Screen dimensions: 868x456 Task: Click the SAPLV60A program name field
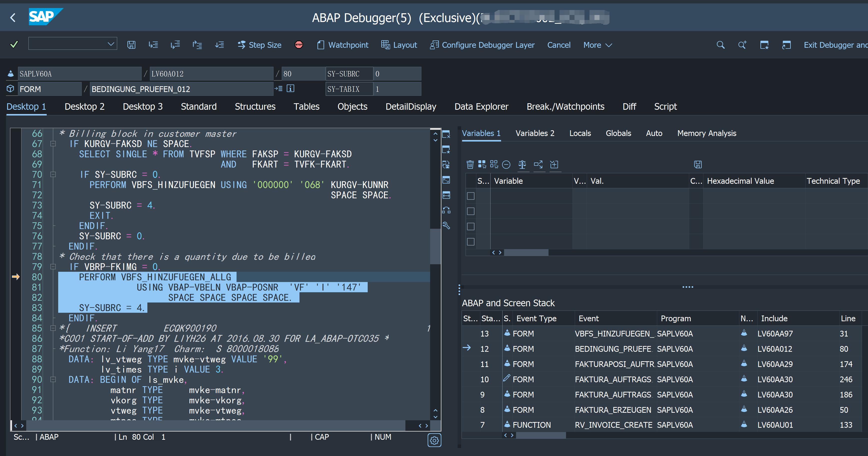point(79,73)
